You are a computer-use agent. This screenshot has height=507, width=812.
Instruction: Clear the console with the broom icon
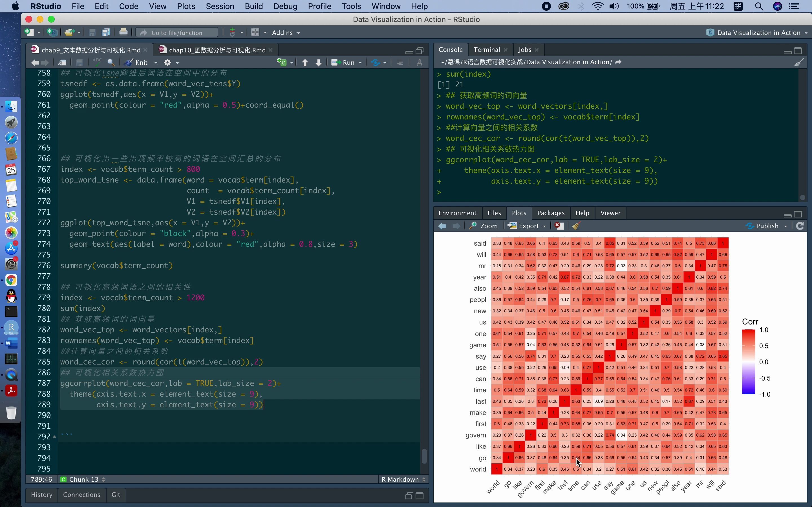click(x=798, y=62)
